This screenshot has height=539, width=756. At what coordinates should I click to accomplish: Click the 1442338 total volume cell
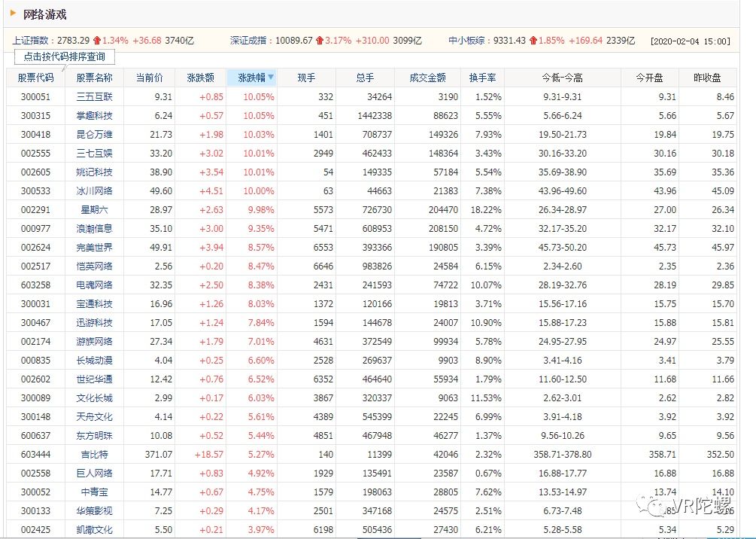click(375, 115)
